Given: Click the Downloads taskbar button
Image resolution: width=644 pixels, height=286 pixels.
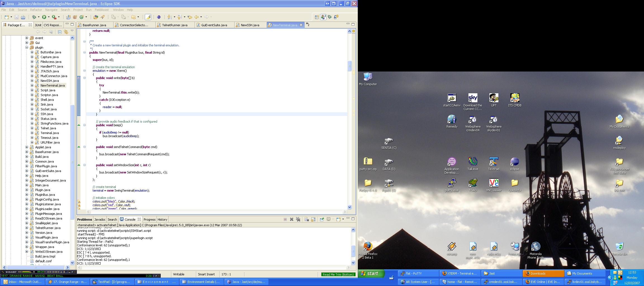Looking at the screenshot, I should coord(543,273).
